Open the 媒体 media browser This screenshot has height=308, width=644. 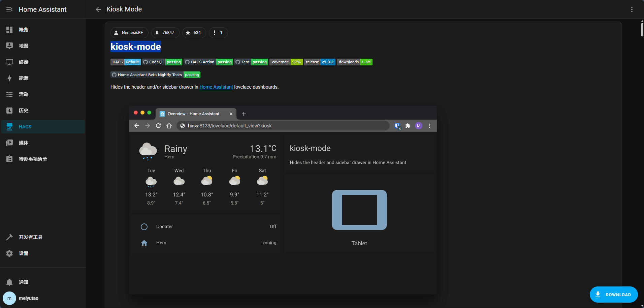click(24, 143)
